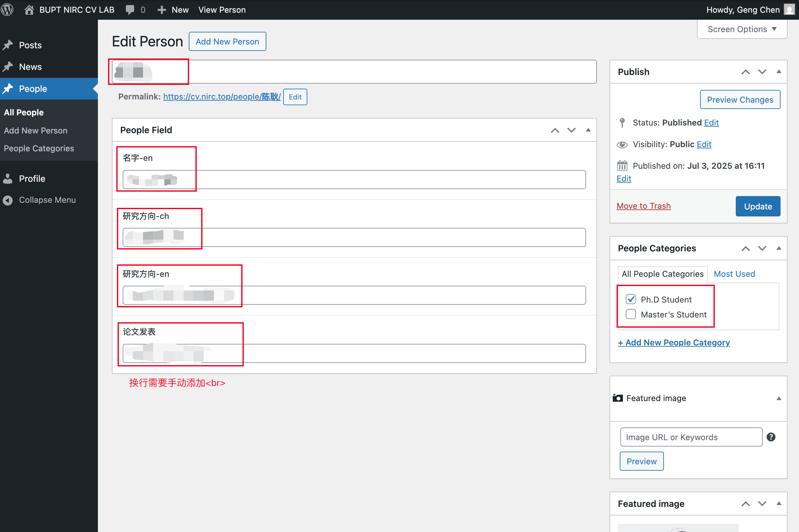Screen dimensions: 799x532
Task: Open the site home icon BUPT NIRC CV LAB
Action: [x=29, y=10]
